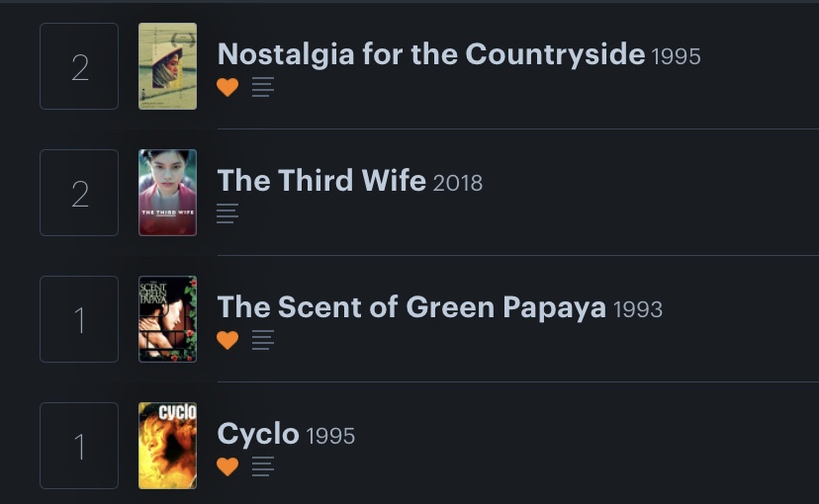Toggle the heart under The Scent of Green Papaya
Image resolution: width=819 pixels, height=504 pixels.
(227, 340)
